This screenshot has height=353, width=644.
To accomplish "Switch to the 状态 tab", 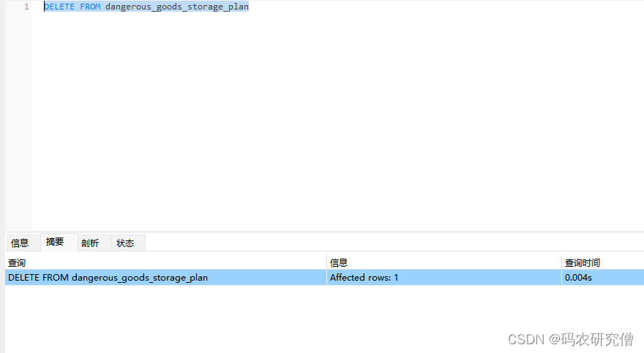I will (125, 243).
